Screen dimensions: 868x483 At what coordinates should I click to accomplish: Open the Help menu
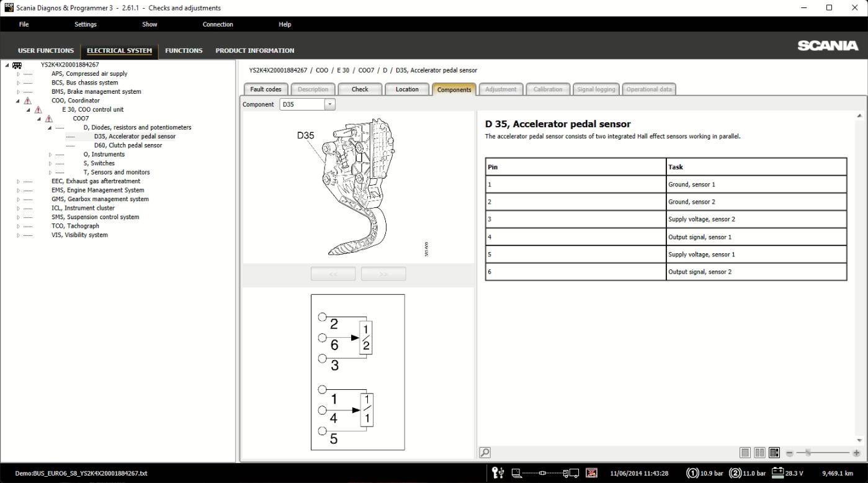click(x=285, y=25)
